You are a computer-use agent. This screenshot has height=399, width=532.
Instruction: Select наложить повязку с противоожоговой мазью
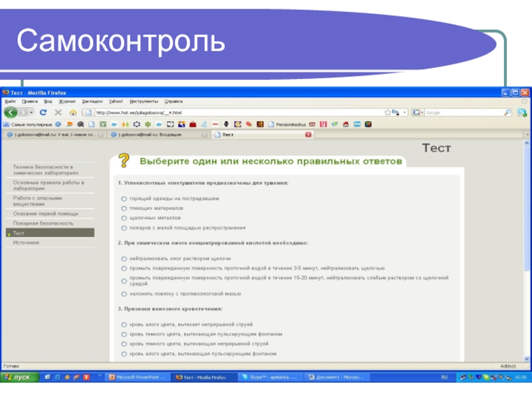tap(124, 294)
